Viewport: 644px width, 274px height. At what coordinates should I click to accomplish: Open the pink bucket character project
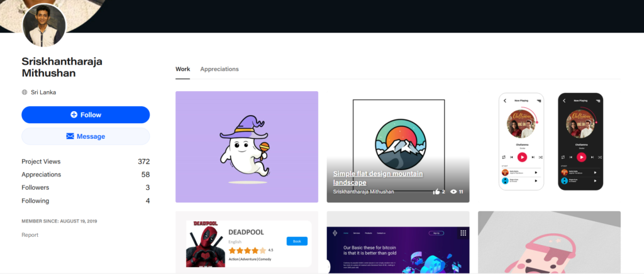[549, 243]
